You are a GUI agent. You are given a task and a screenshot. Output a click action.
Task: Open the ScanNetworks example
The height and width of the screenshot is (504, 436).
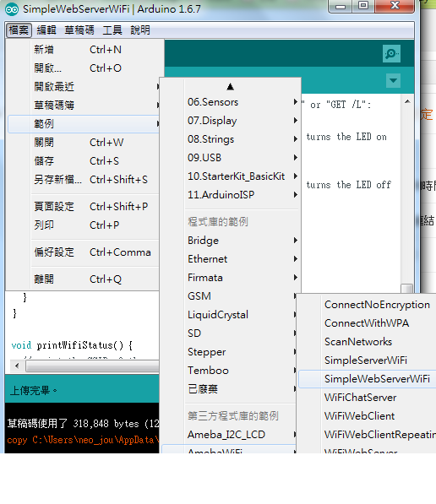(368, 342)
